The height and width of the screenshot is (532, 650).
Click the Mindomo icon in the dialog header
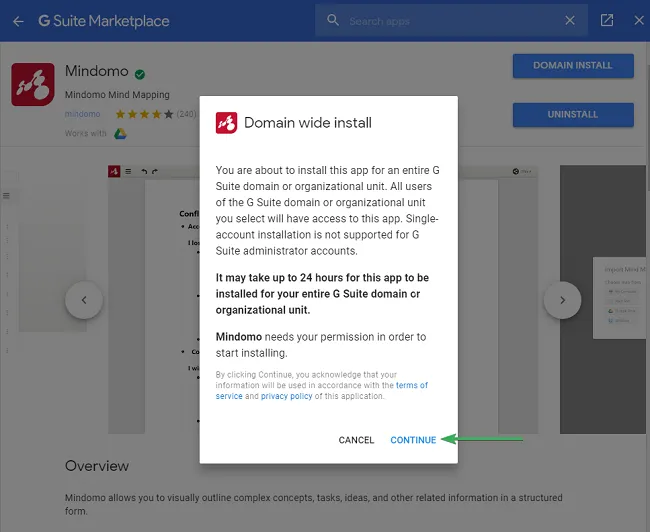226,123
